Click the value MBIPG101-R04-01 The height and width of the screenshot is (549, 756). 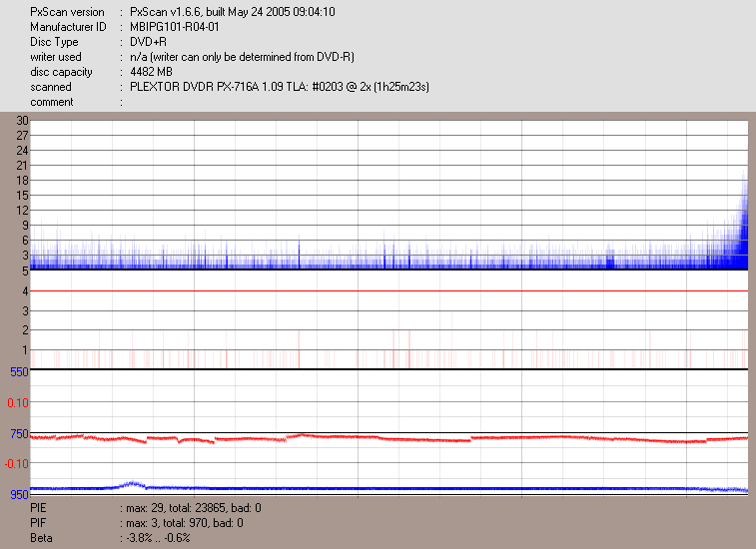175,27
